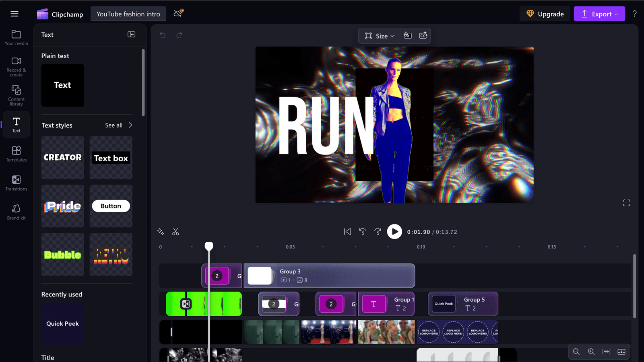The width and height of the screenshot is (644, 362).
Task: Click the undo arrow
Action: [x=163, y=35]
